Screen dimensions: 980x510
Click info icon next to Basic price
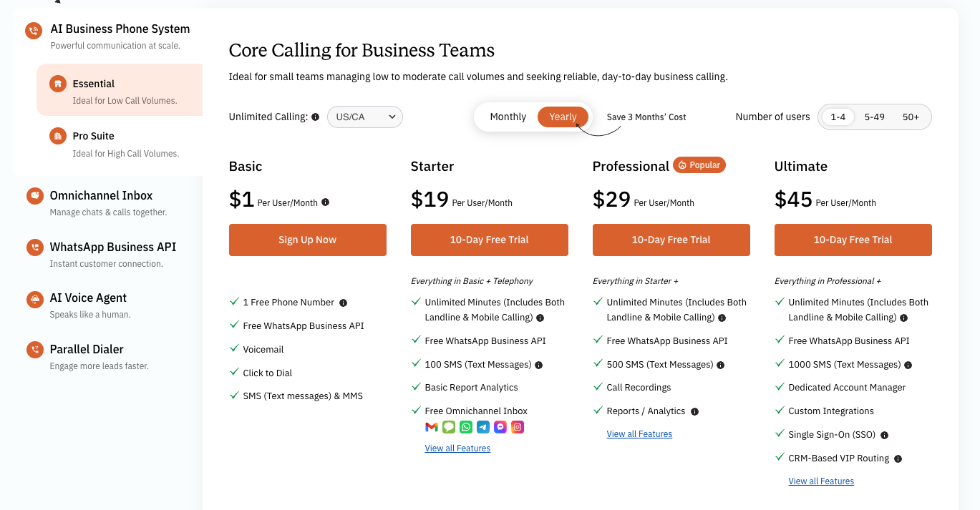tap(326, 202)
